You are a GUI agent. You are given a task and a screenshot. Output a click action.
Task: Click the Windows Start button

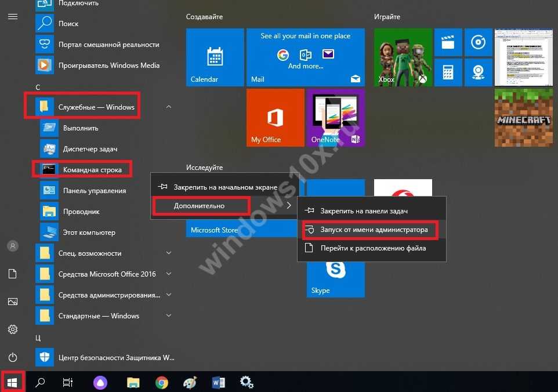(x=13, y=382)
